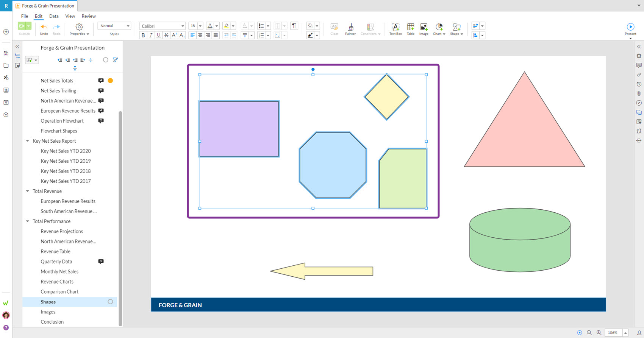This screenshot has height=338, width=644.
Task: Open the Operation Flowchart slide
Action: [x=62, y=121]
